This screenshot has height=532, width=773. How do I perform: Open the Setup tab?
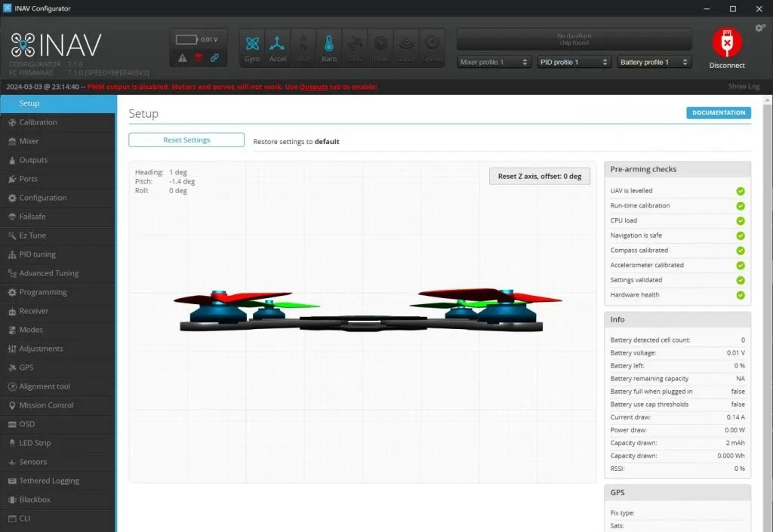pos(58,103)
